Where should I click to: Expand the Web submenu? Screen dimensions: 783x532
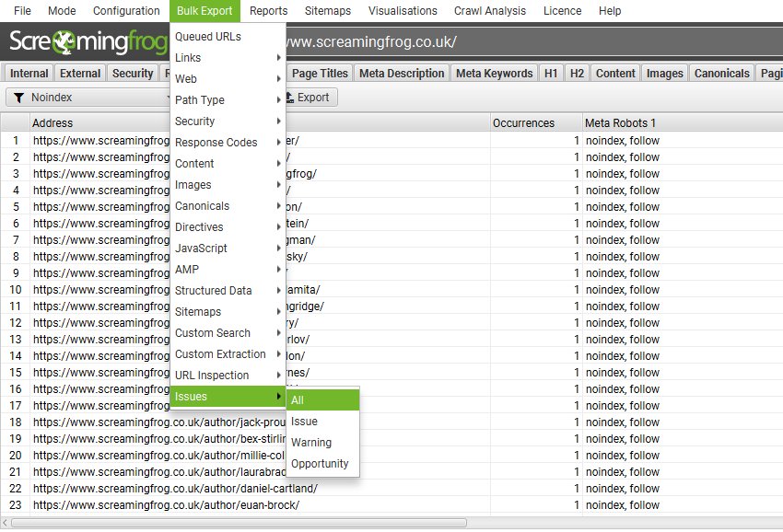(x=228, y=79)
